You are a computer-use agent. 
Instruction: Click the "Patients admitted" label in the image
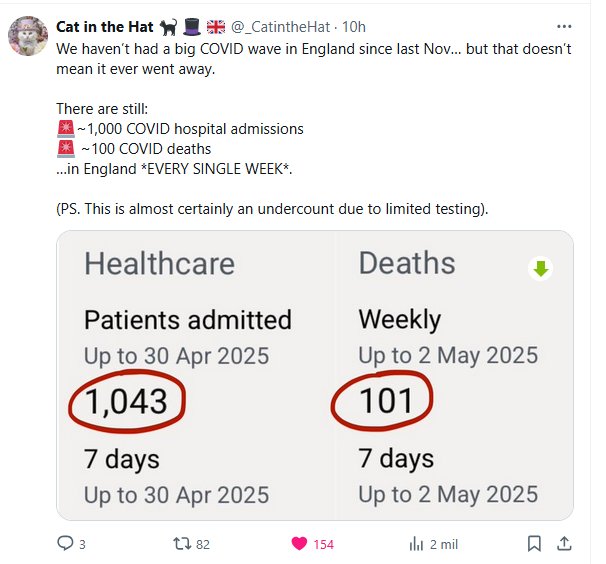pos(187,320)
